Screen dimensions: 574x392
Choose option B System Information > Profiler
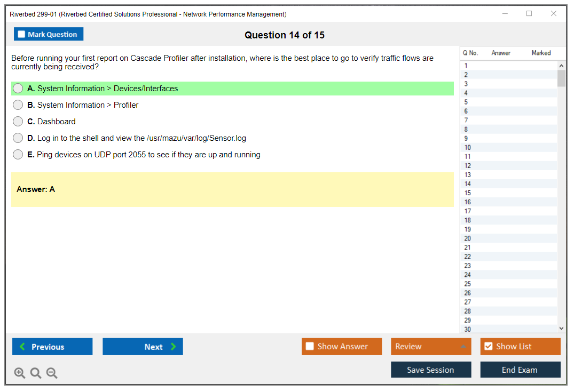coord(18,105)
